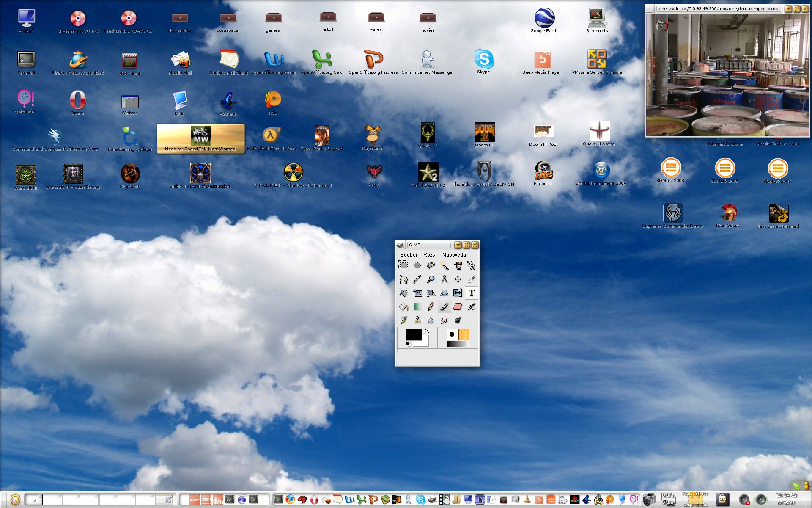The height and width of the screenshot is (508, 812).
Task: Select the Rectangle Select tool in GIMP
Action: [404, 265]
